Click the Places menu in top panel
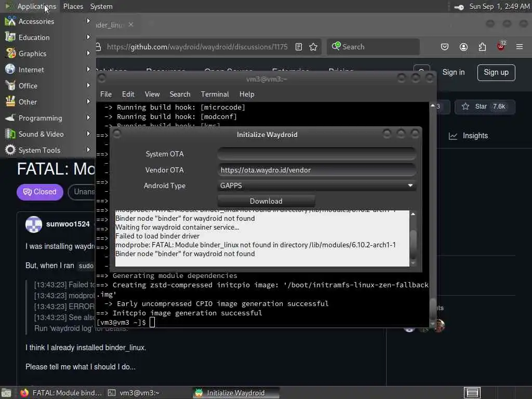The image size is (532, 399). click(x=73, y=6)
